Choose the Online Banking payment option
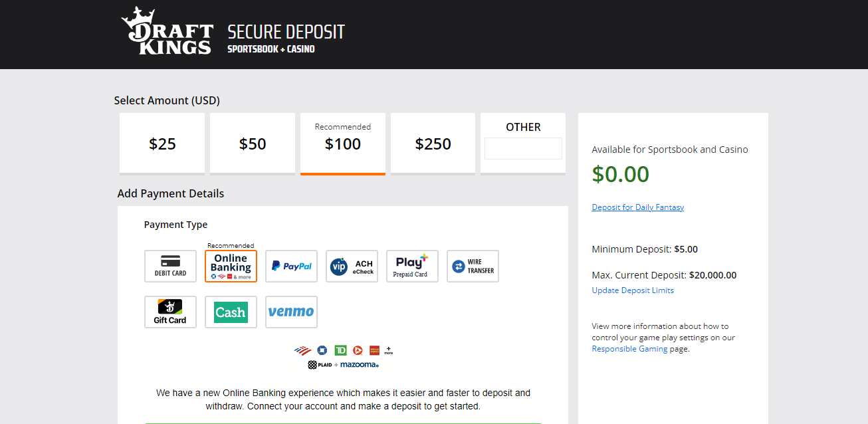 (x=231, y=266)
